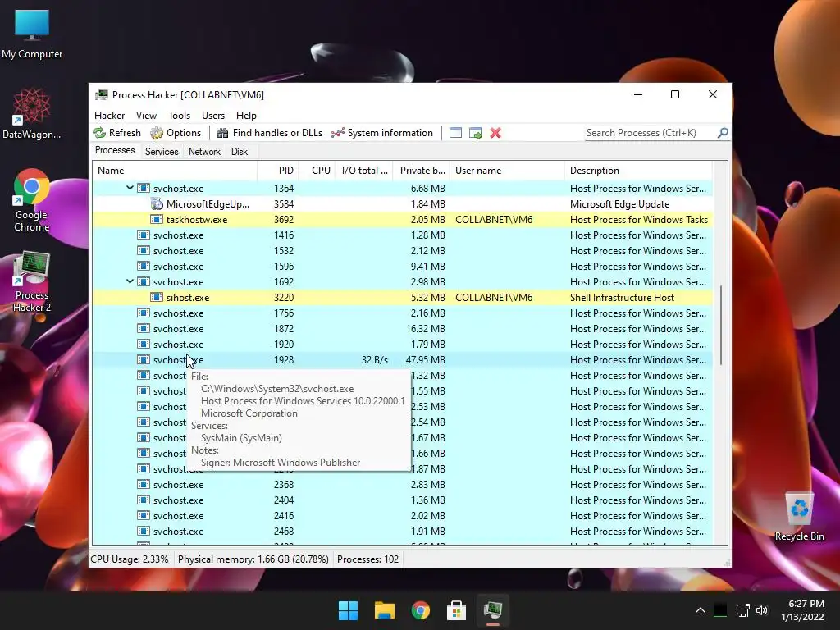
Task: Click icon of svchost.exe PID 2416
Action: pos(143,515)
